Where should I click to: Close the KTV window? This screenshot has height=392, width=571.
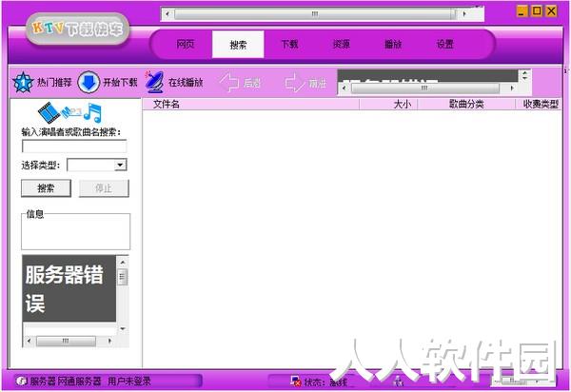coord(552,10)
